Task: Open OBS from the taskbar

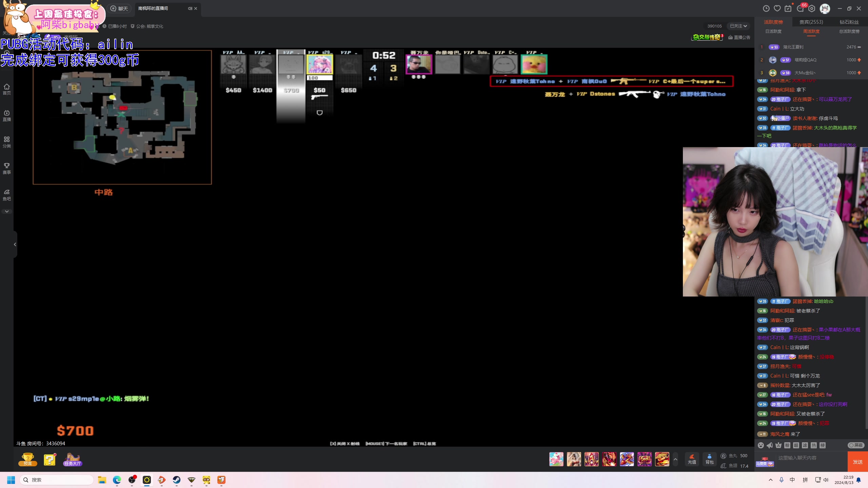Action: [132, 480]
